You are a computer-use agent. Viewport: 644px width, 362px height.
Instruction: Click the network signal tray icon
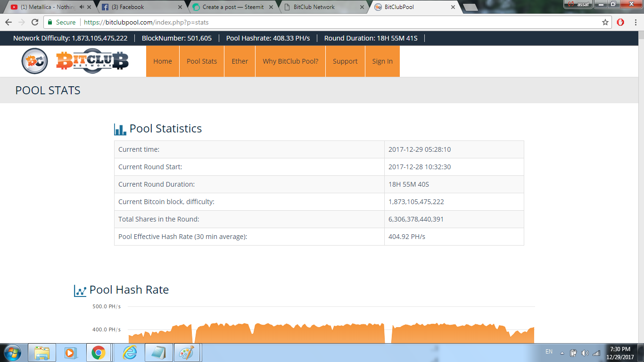pos(596,353)
